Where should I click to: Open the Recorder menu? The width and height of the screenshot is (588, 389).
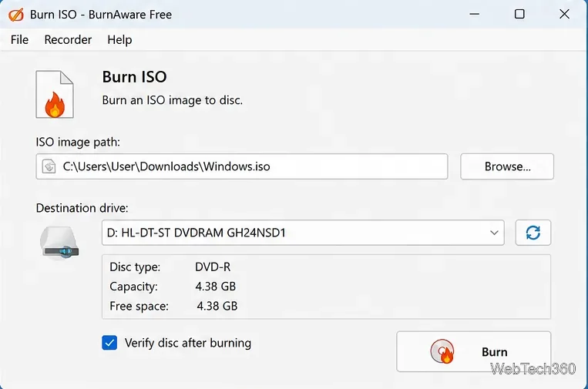68,40
